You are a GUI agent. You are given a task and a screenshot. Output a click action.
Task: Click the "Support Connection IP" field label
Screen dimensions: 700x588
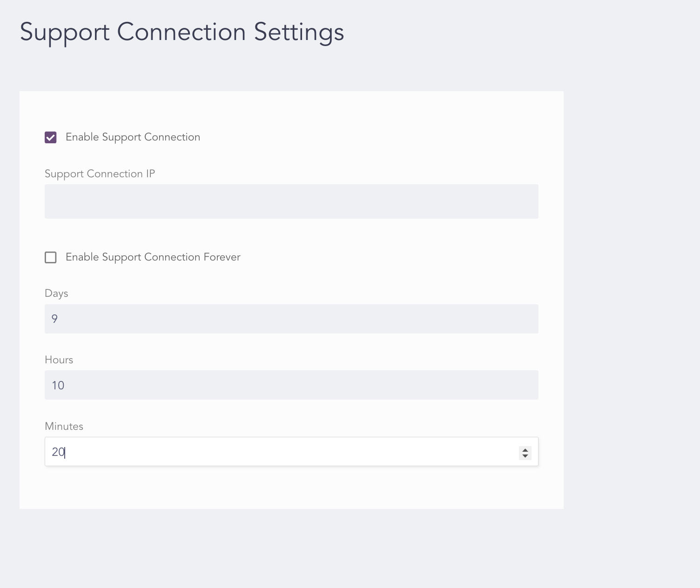tap(100, 174)
